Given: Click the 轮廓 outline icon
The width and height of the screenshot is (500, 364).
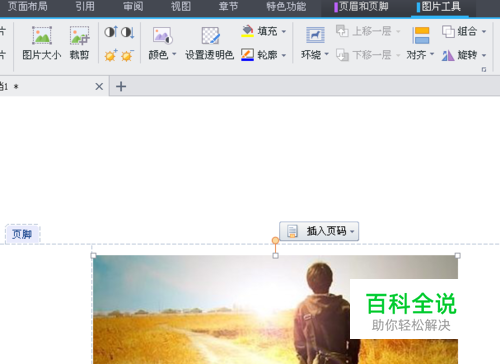Looking at the screenshot, I should tap(247, 55).
